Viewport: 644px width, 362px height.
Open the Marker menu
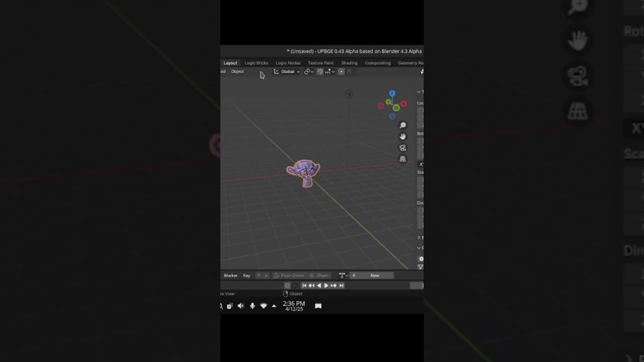(230, 276)
